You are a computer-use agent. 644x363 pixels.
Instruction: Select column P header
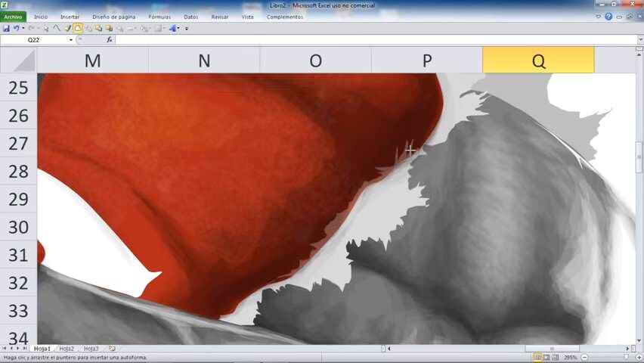click(x=427, y=60)
